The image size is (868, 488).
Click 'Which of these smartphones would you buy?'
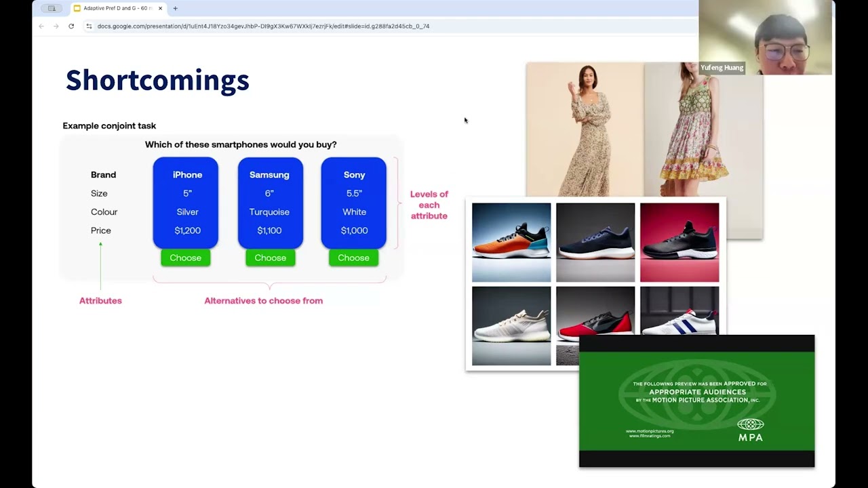coord(241,144)
